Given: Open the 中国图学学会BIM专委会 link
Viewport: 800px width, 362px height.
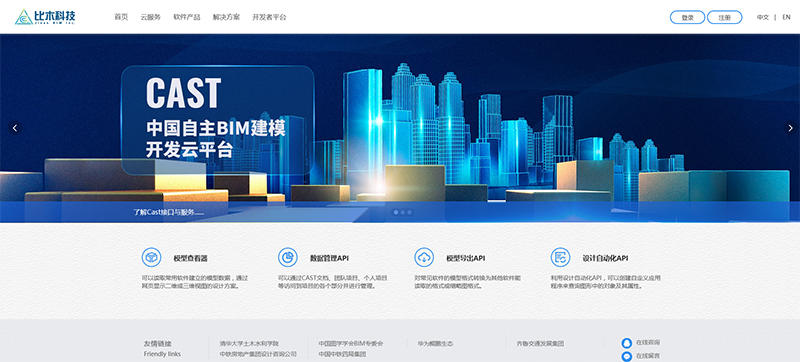Looking at the screenshot, I should click(x=351, y=344).
